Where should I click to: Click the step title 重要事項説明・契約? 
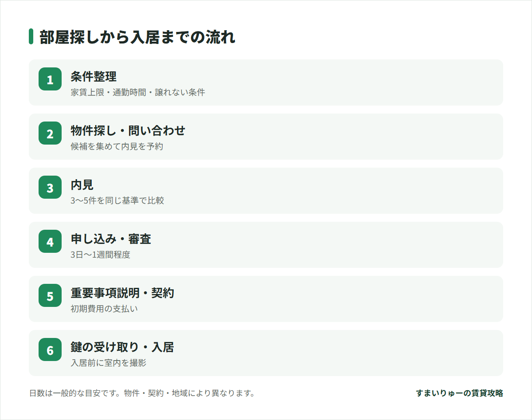click(x=122, y=293)
